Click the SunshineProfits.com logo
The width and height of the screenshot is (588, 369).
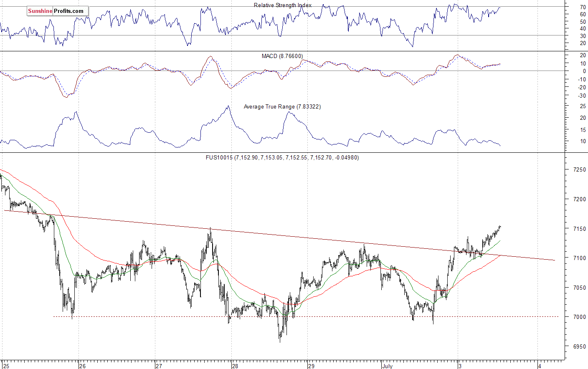pos(57,11)
